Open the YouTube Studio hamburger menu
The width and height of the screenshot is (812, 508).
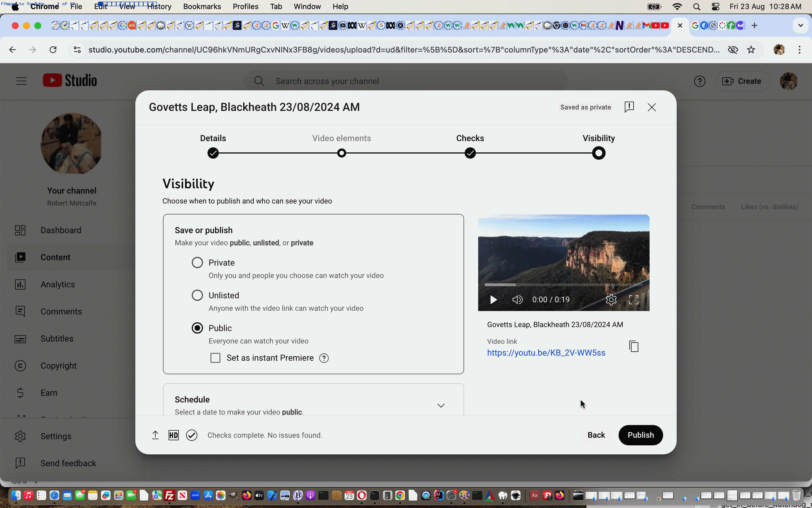coord(21,81)
